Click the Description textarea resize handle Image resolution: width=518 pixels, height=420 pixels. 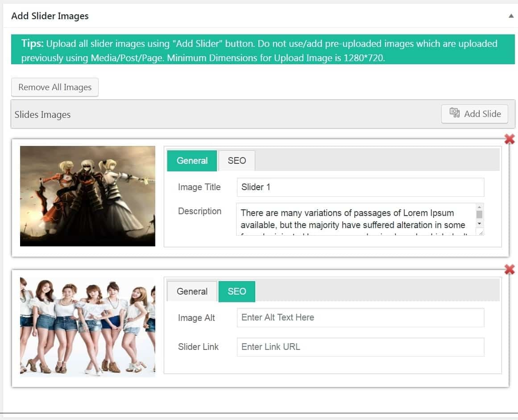click(x=481, y=233)
